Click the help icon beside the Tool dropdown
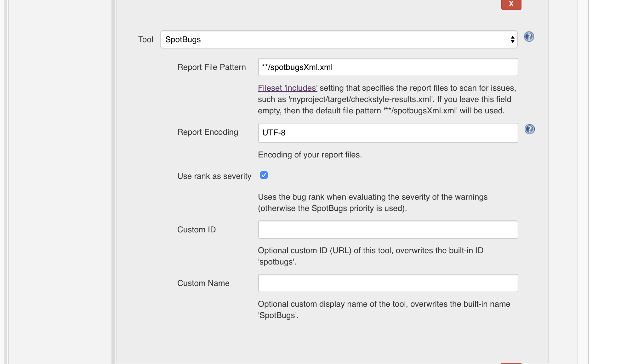This screenshot has height=364, width=621. pyautogui.click(x=529, y=37)
